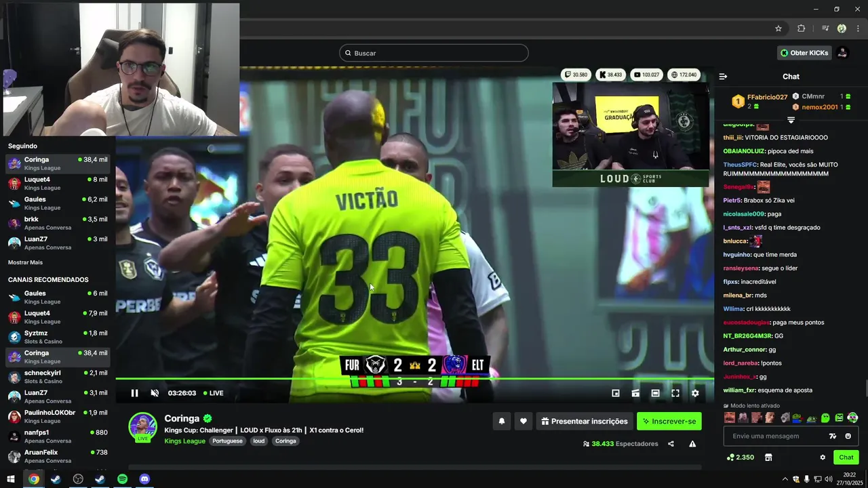
Task: Click Obter KICKs button
Action: point(804,53)
